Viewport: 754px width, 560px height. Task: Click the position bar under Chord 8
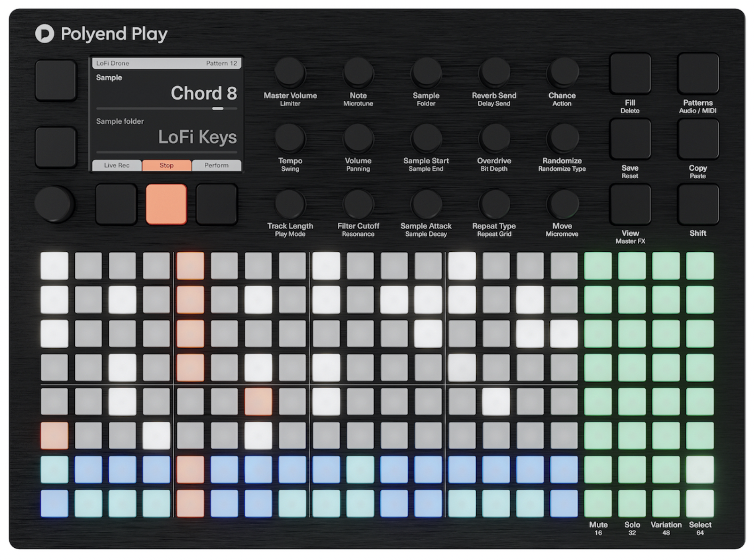point(167,109)
